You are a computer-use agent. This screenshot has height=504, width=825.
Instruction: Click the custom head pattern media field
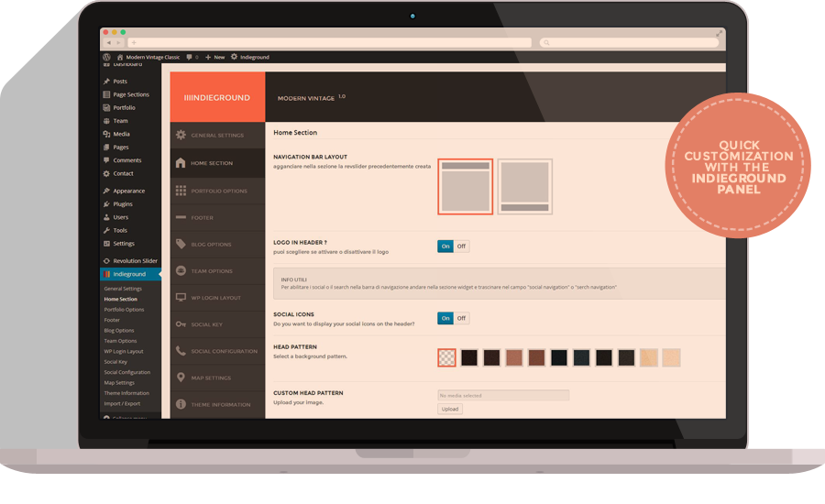[503, 395]
